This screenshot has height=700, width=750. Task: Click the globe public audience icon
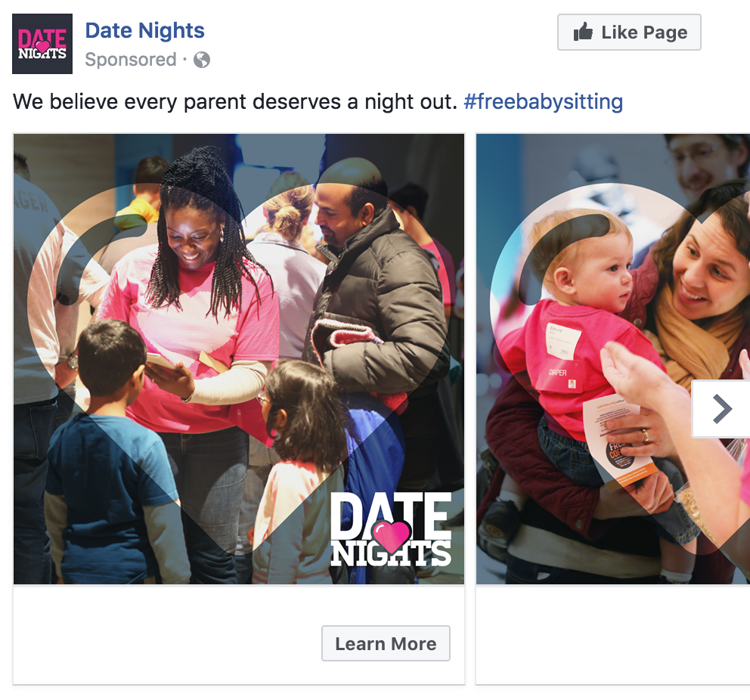coord(201,60)
